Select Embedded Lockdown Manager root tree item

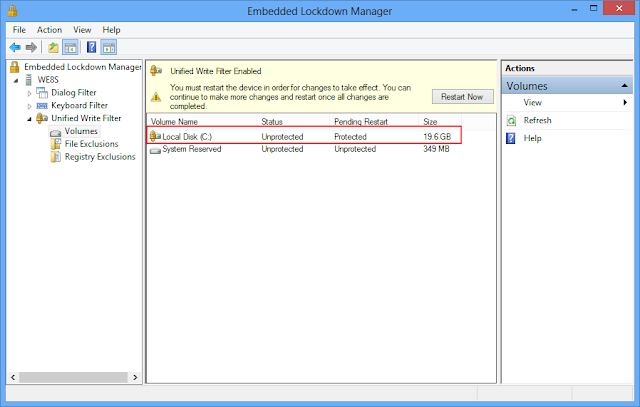point(83,67)
